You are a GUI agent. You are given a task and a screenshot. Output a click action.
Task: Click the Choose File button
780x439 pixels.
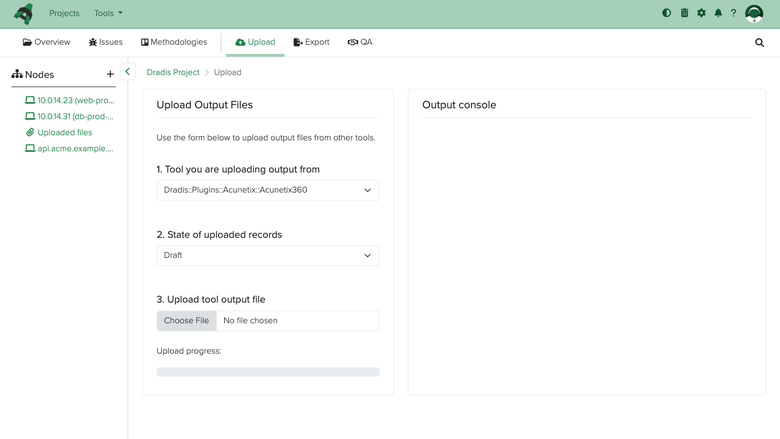tap(187, 321)
